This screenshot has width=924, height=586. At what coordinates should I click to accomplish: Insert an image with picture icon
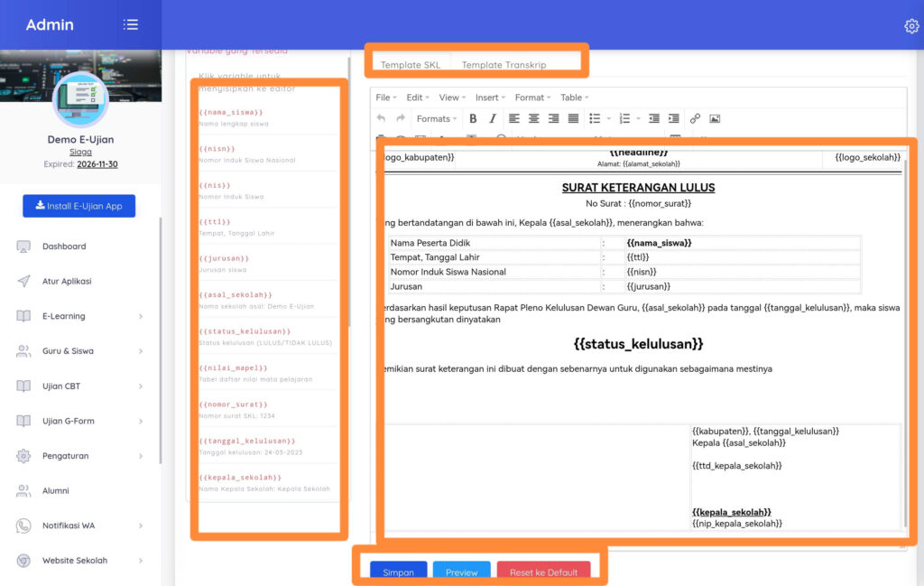(x=715, y=118)
